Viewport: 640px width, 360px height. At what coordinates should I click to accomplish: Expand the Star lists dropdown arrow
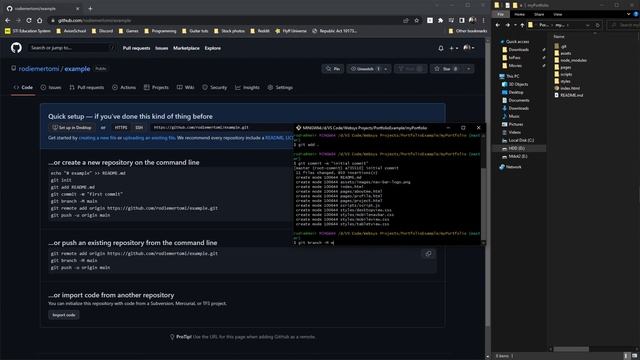click(469, 69)
